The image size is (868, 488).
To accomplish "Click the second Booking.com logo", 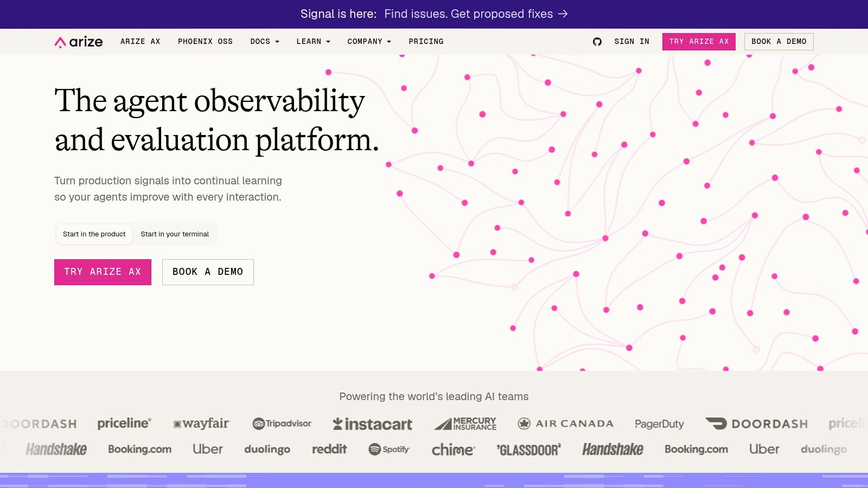I will (x=696, y=450).
